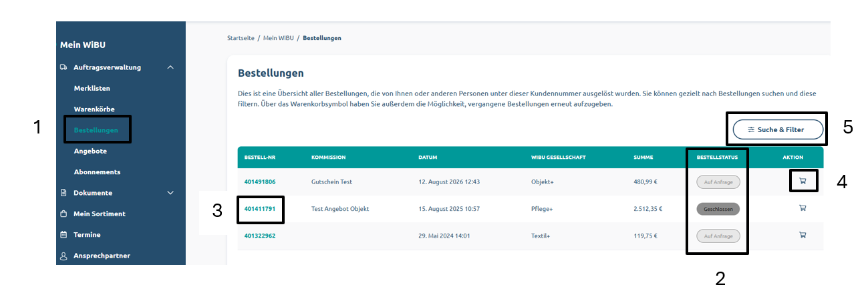Click the truck icon beside Auftragsverwaltung
This screenshot has width=868, height=289.
tap(63, 67)
